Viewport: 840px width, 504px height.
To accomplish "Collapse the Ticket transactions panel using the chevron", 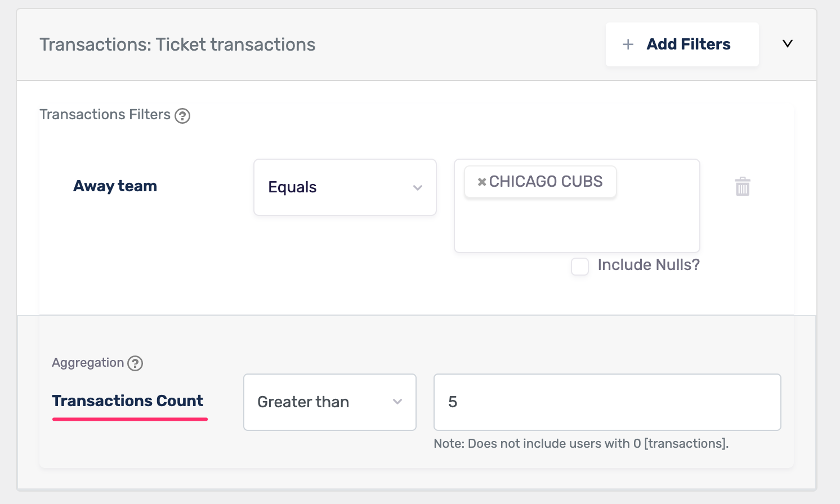I will [x=788, y=44].
